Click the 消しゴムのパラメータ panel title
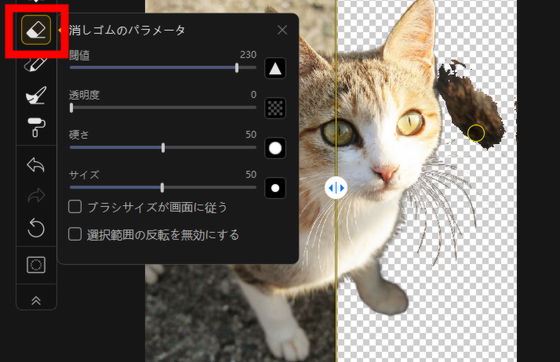Image resolution: width=560 pixels, height=362 pixels. coord(127,30)
